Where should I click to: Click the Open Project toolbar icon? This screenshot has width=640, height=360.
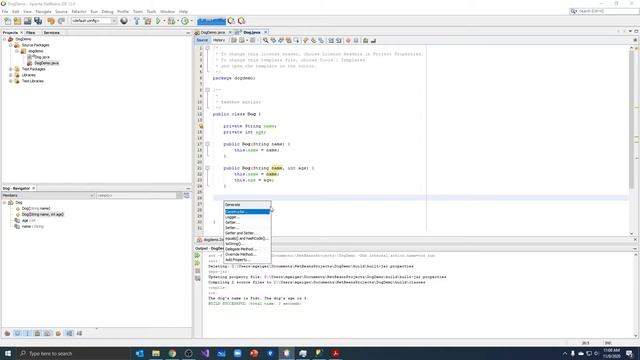click(x=27, y=21)
